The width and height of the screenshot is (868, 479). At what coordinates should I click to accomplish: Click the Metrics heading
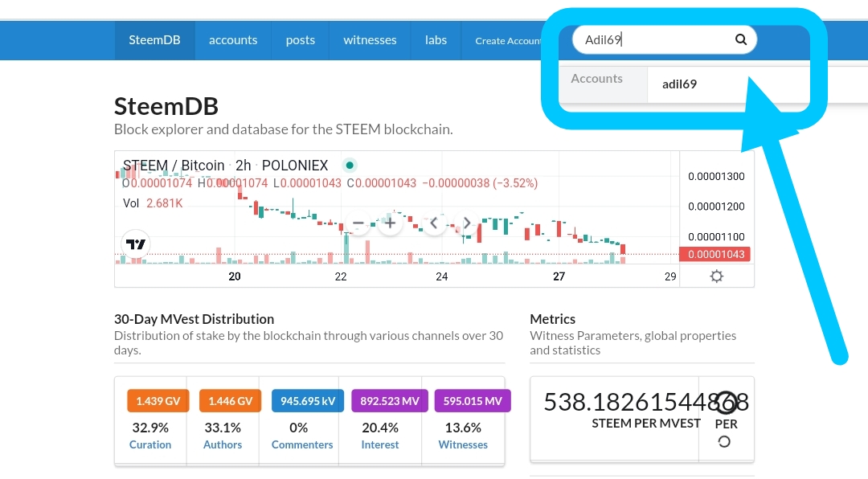point(552,319)
